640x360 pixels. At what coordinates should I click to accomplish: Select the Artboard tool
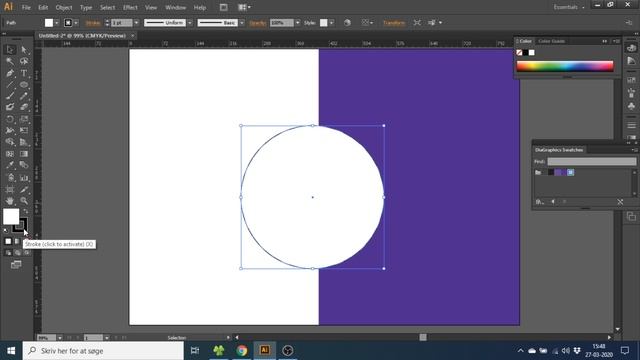10,189
